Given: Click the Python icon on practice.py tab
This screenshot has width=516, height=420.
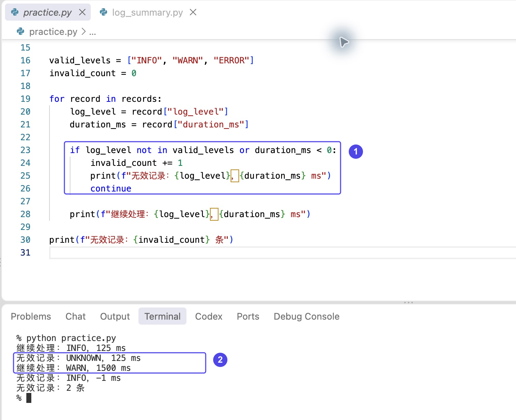Looking at the screenshot, I should pos(15,12).
